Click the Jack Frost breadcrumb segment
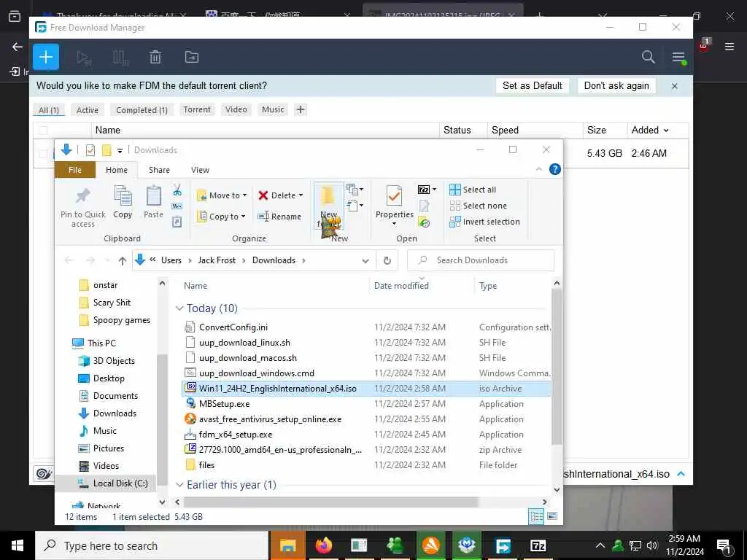This screenshot has width=747, height=560. coord(217,260)
